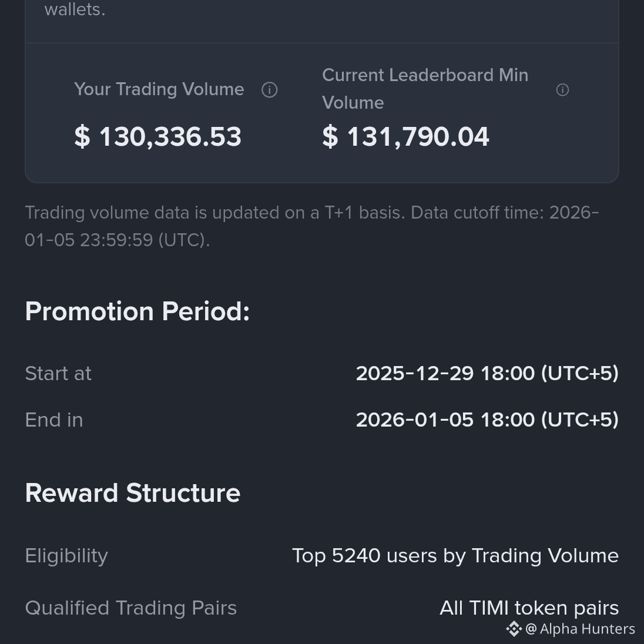This screenshot has height=644, width=644.
Task: Open the Current Leaderboard Min Volume info icon
Action: coord(562,89)
